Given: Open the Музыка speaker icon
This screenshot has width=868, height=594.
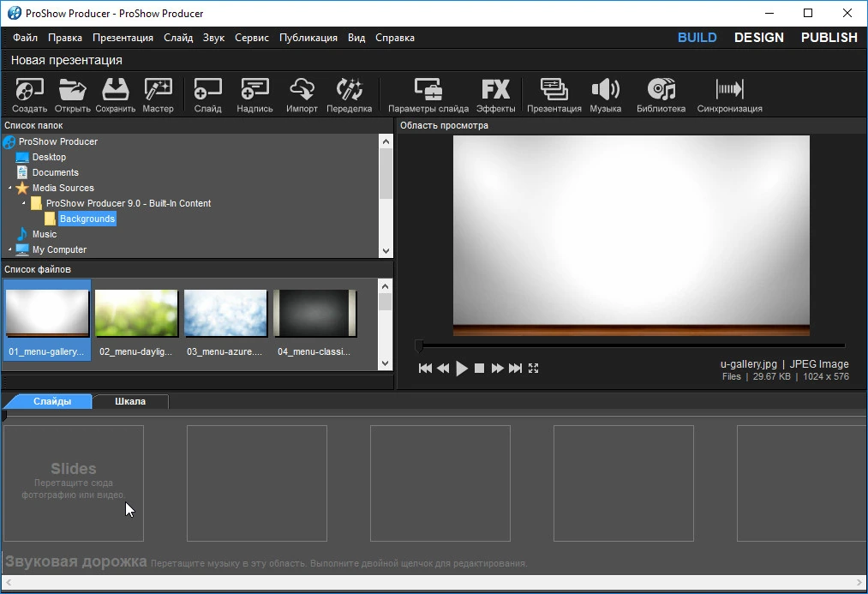Looking at the screenshot, I should tap(605, 95).
